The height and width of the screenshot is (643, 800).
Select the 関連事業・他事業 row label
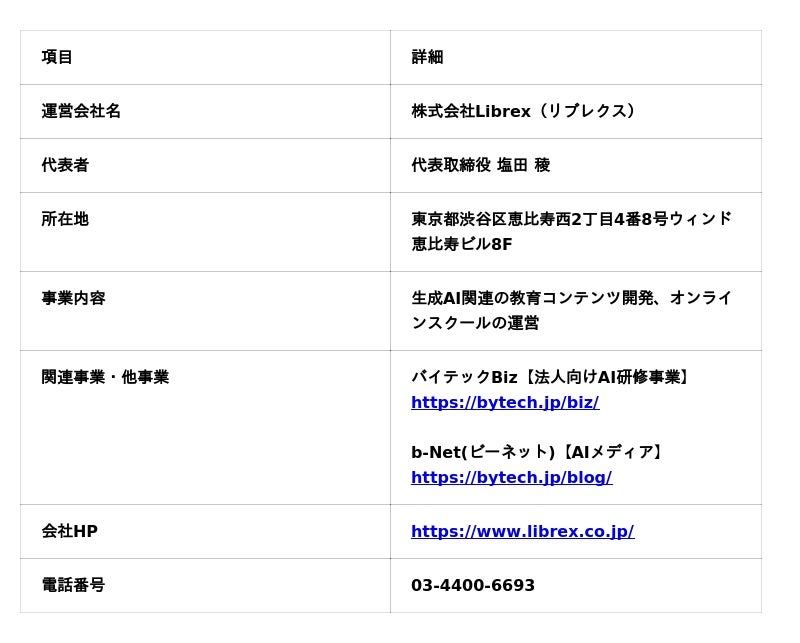(x=105, y=377)
